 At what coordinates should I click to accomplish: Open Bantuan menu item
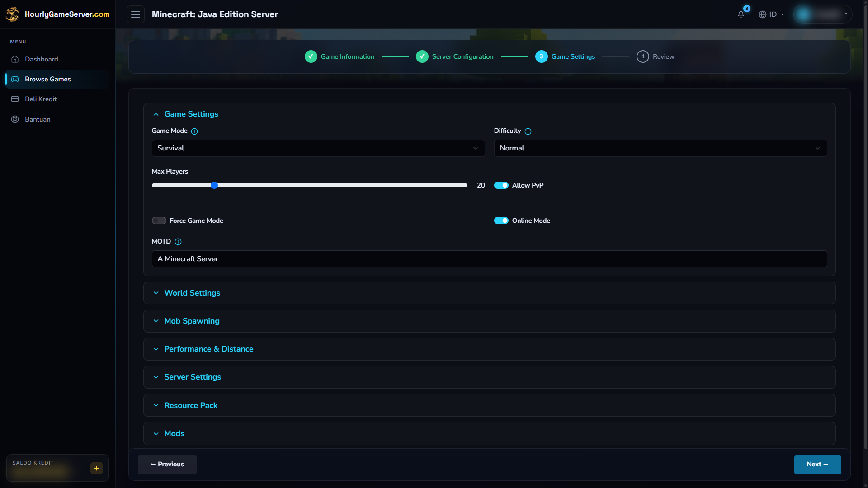tap(57, 119)
